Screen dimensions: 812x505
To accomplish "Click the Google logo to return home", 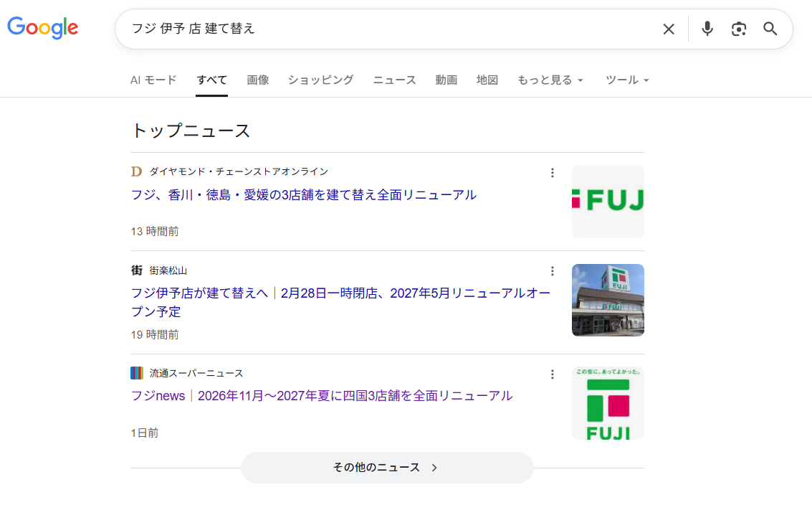I will (42, 28).
